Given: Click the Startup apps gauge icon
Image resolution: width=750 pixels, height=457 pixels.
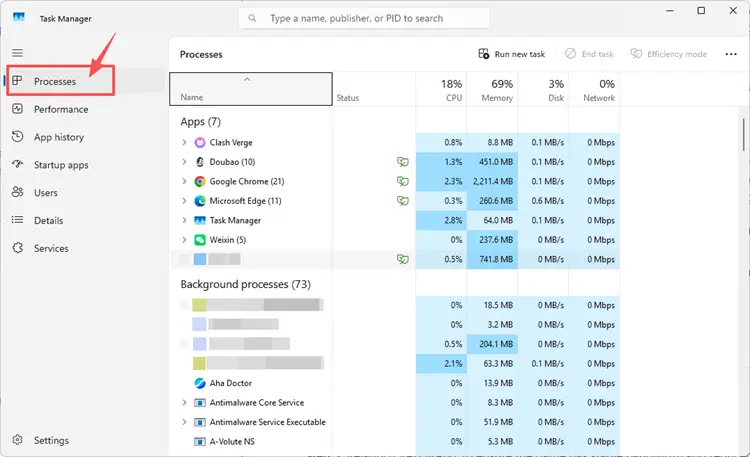Looking at the screenshot, I should point(17,164).
